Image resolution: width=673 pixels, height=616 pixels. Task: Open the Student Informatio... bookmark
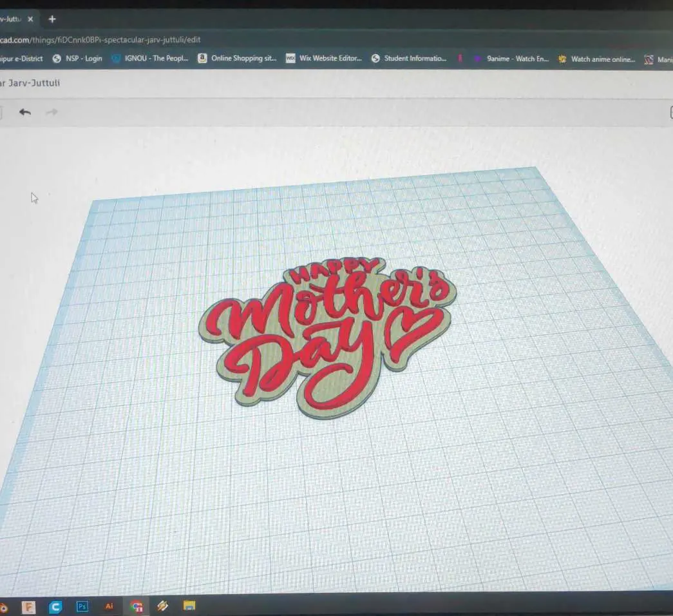click(x=409, y=58)
